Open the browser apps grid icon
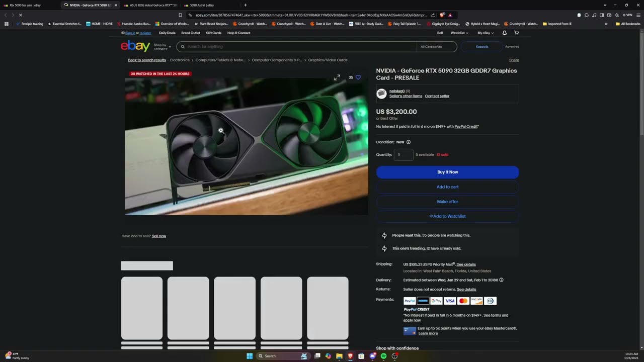The height and width of the screenshot is (362, 644). click(7, 24)
